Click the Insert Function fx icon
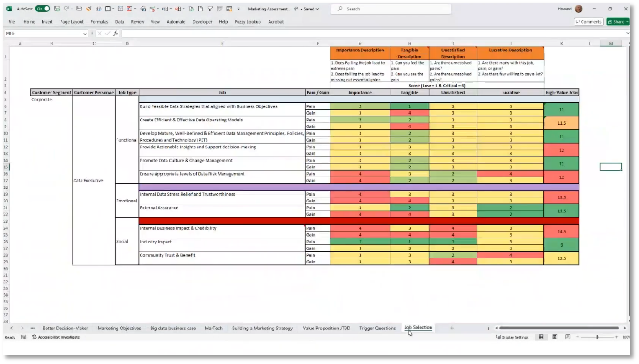639x364 pixels. pyautogui.click(x=116, y=34)
